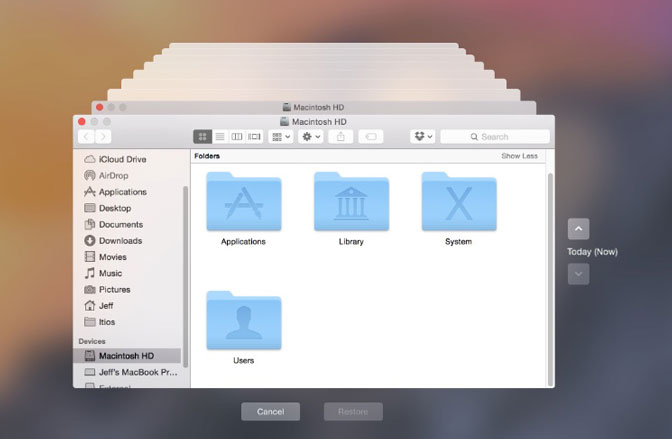Viewport: 672px width, 439px height.
Task: Click the Share toolbar icon
Action: coord(341,137)
